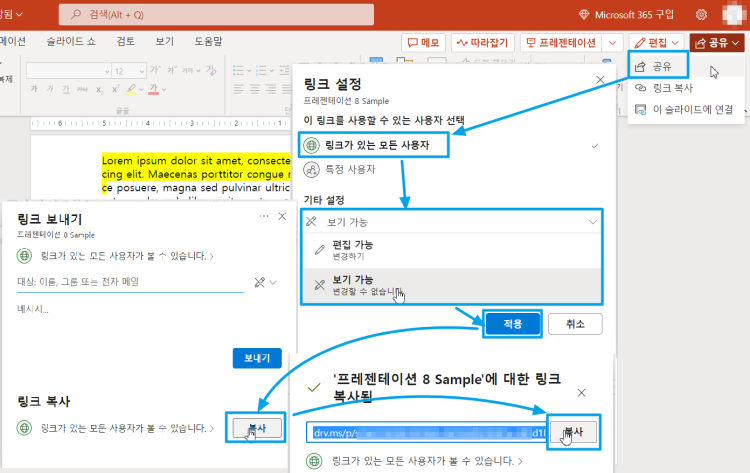Apply subscript formatting
Image resolution: width=750 pixels, height=473 pixels.
click(x=99, y=89)
